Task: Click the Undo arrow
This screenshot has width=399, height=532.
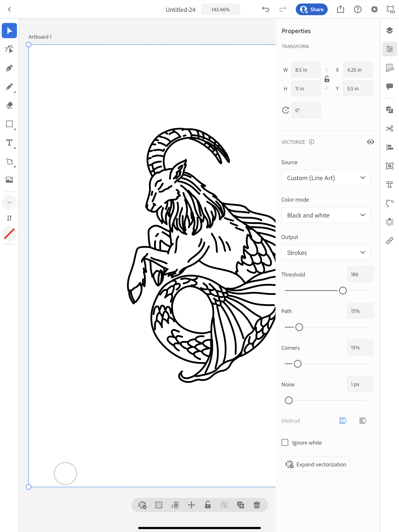Action: click(x=266, y=9)
